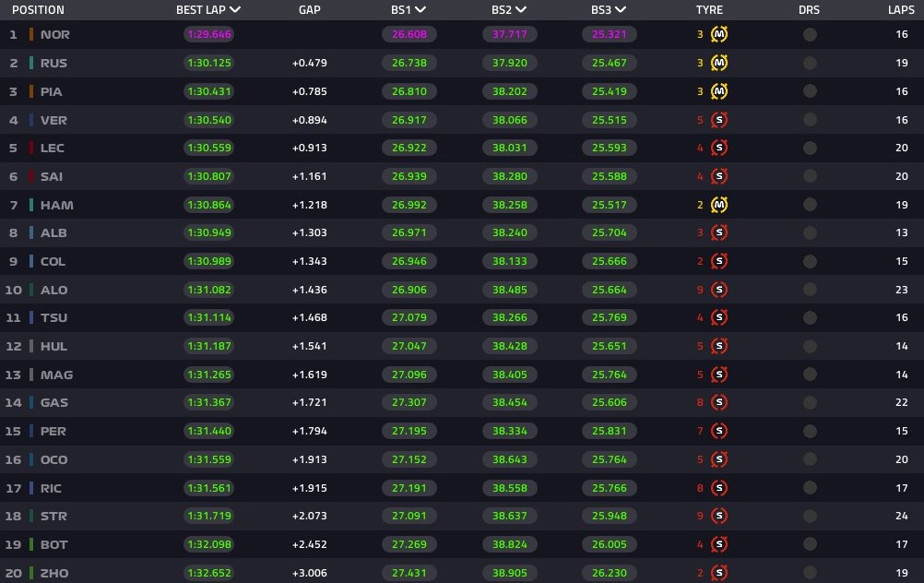This screenshot has width=924, height=583.
Task: Click NOR's medium tyre icon
Action: tap(719, 34)
